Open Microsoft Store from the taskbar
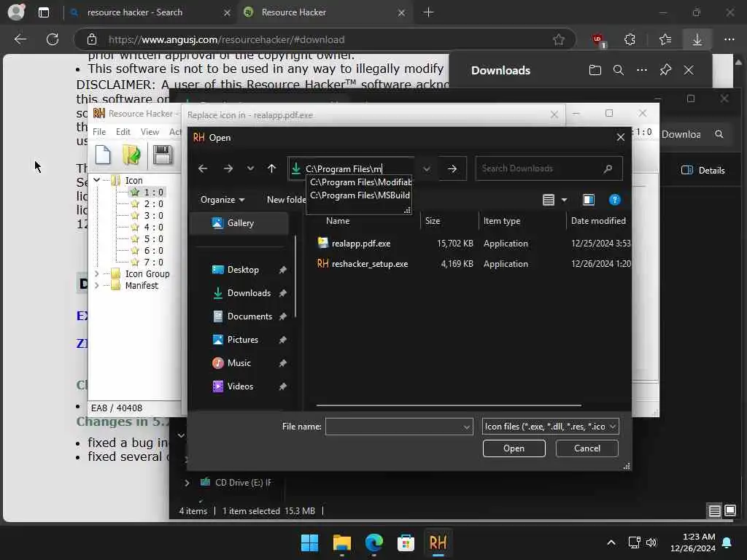747x560 pixels. click(x=406, y=542)
